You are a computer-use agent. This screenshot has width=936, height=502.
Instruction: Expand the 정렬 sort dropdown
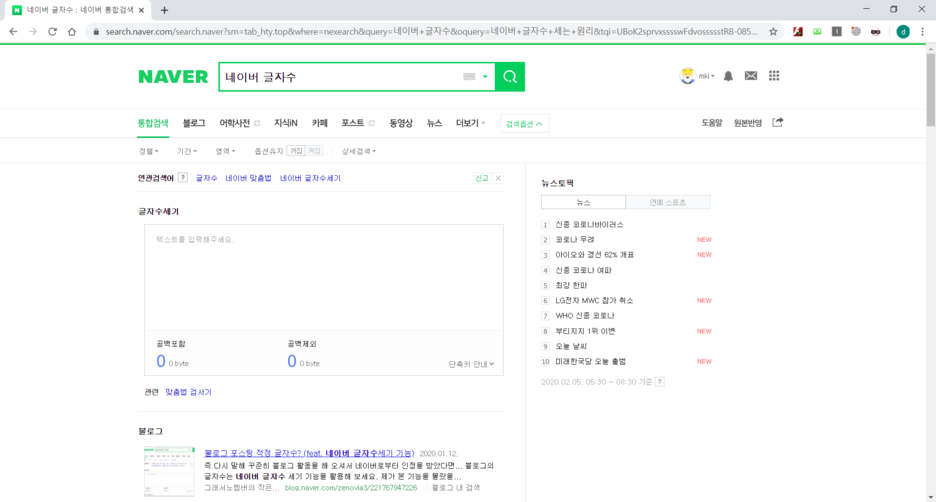click(149, 151)
